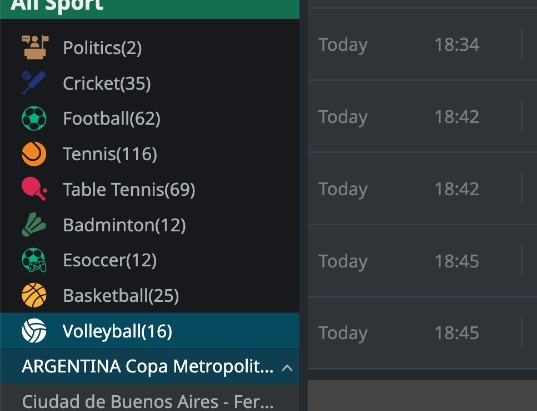Click the white Volleyball icon

point(34,331)
